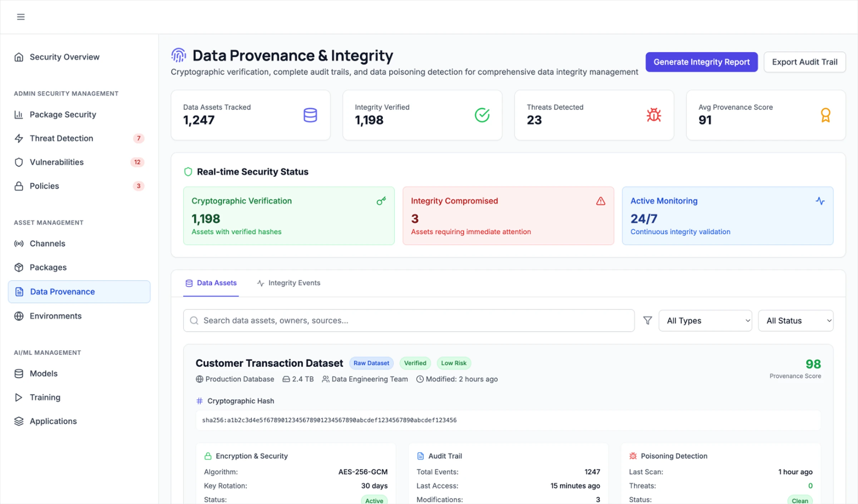Click Export Audit Trail button

805,62
